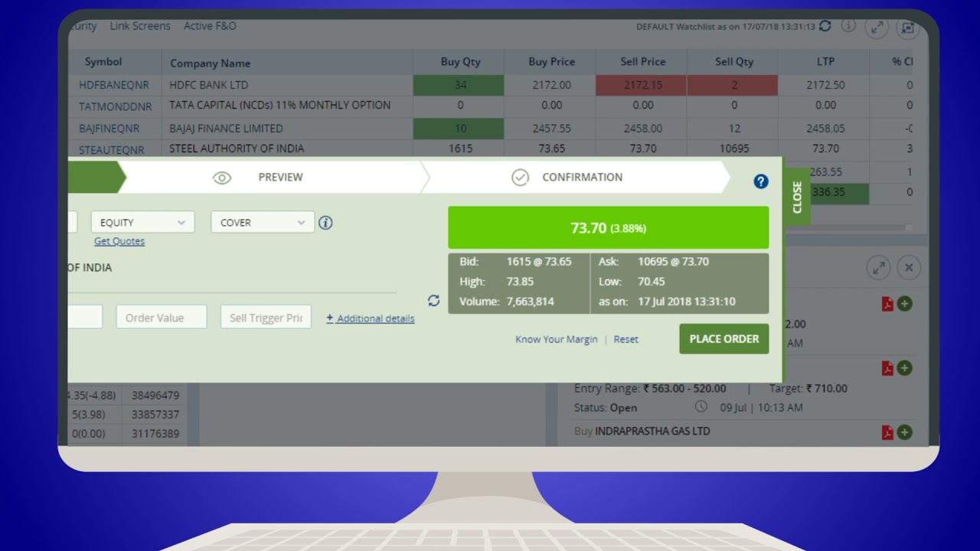
Task: Click STEEL AUTHORITY OF INDIA company name
Action: tap(237, 148)
